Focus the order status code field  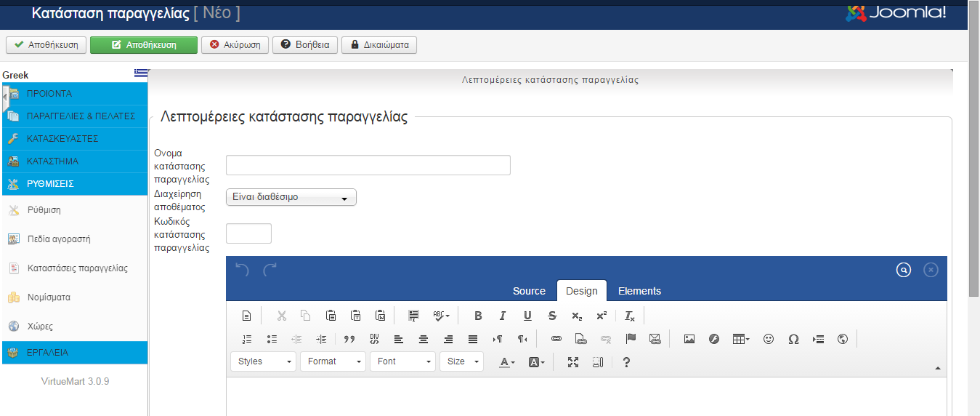pyautogui.click(x=248, y=233)
